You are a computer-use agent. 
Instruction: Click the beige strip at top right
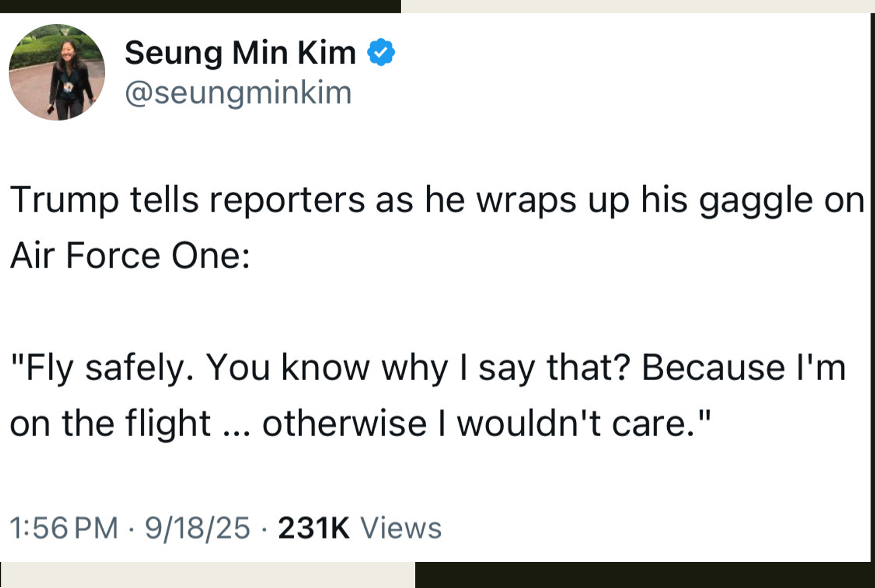tap(638, 6)
